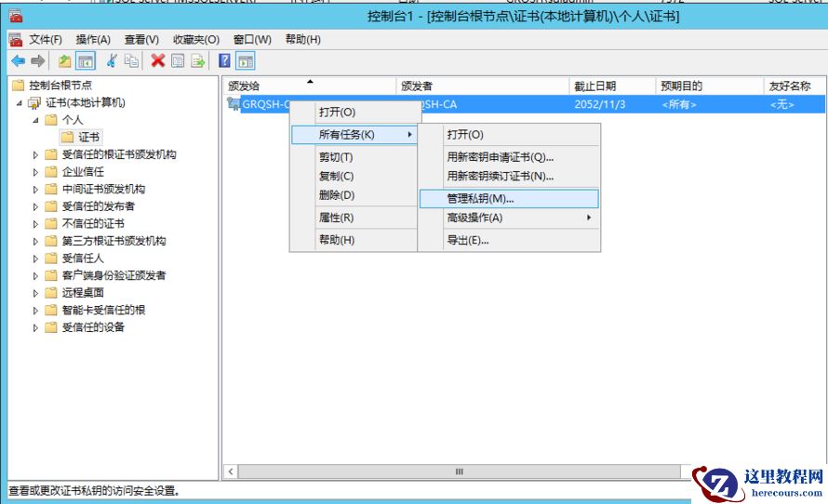
Task: Collapse the 证书(本地计算机) tree node
Action: [x=19, y=103]
